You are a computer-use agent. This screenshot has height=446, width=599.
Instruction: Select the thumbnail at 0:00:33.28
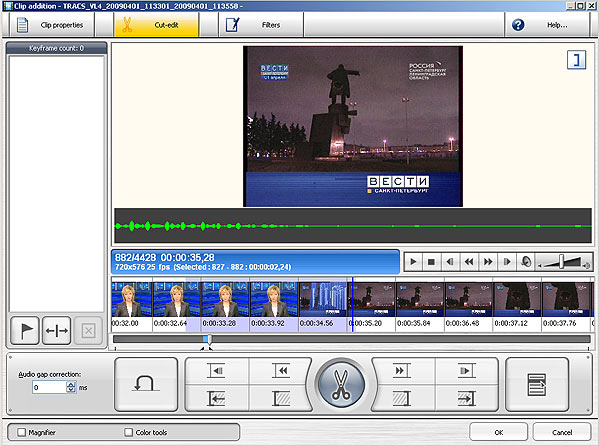225,299
